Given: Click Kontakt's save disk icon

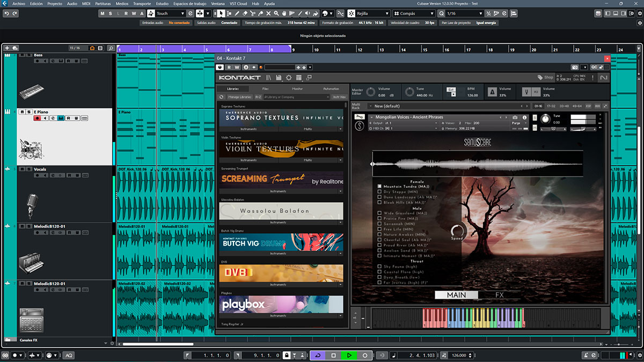Looking at the screenshot, I should click(279, 78).
